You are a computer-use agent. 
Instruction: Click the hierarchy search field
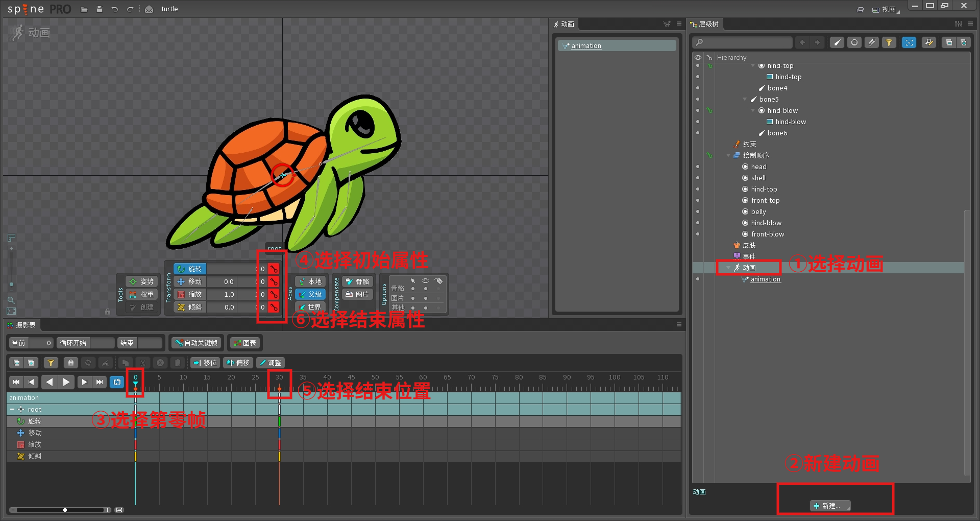coord(743,42)
